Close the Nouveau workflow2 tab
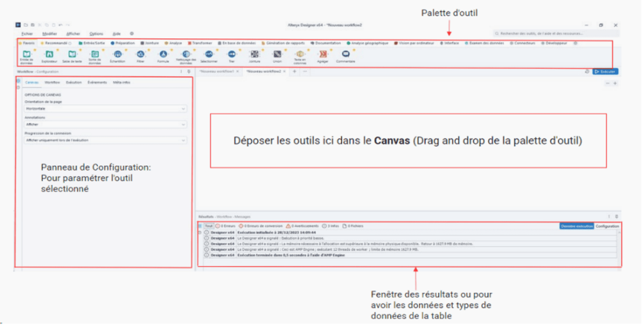 [285, 72]
